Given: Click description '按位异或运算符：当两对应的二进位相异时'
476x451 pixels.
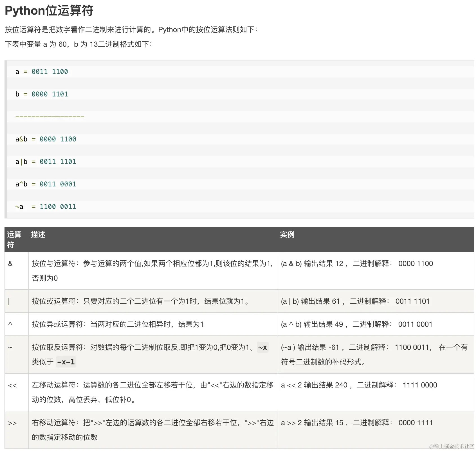Looking at the screenshot, I should pos(118,324).
